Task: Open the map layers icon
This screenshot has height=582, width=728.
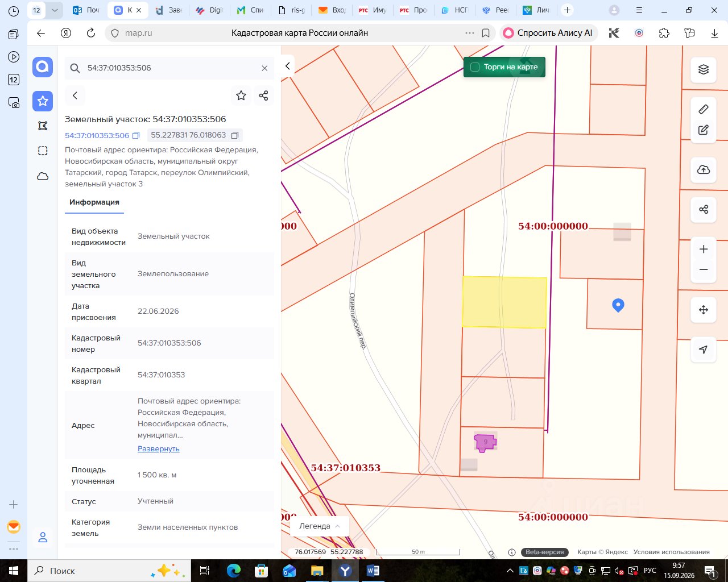Action: [704, 69]
